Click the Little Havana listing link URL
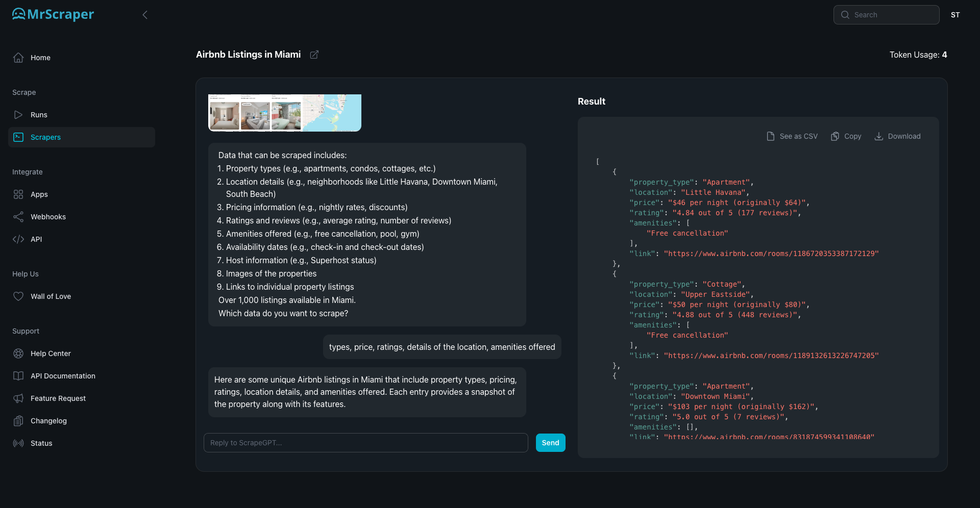 click(x=771, y=253)
